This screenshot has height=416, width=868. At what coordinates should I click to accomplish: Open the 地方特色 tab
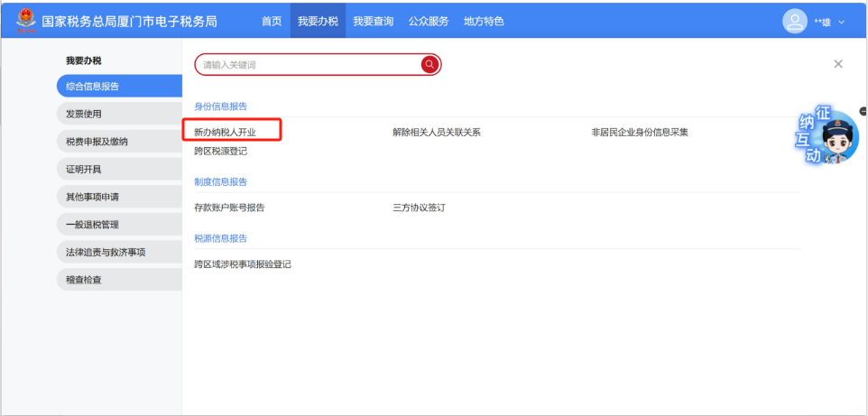point(484,21)
